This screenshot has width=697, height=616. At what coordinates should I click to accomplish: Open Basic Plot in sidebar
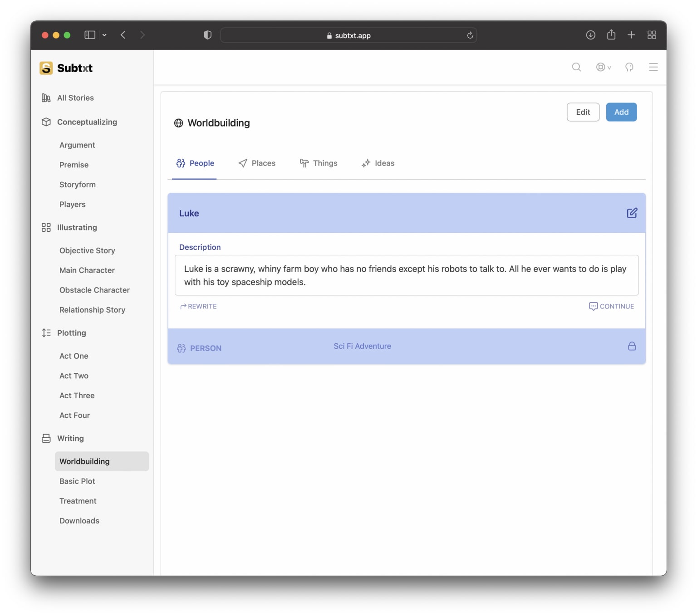[77, 481]
